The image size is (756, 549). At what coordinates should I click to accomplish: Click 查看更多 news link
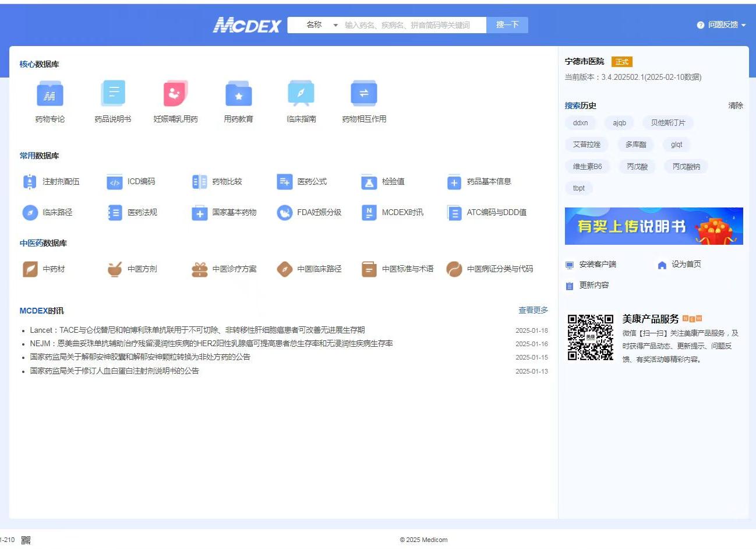click(534, 311)
